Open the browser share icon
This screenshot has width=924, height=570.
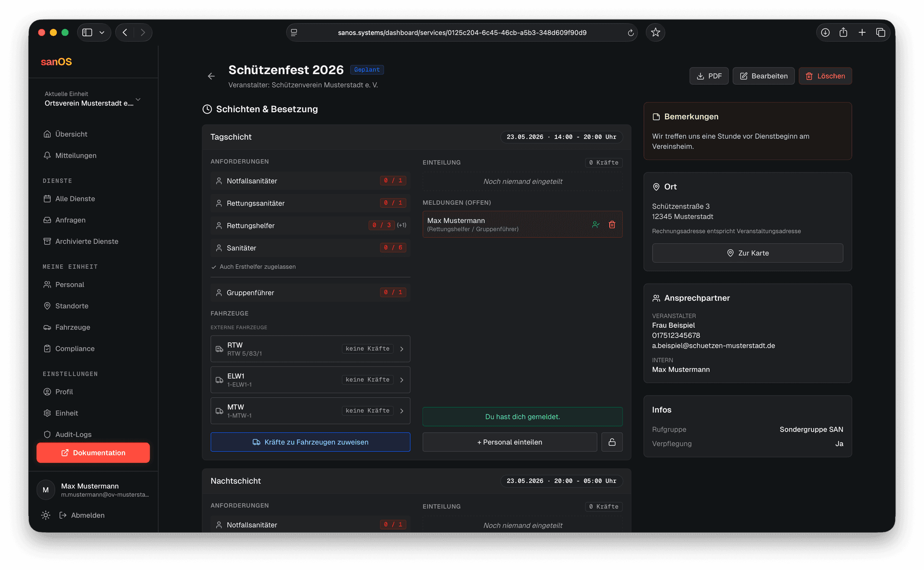[x=843, y=32]
